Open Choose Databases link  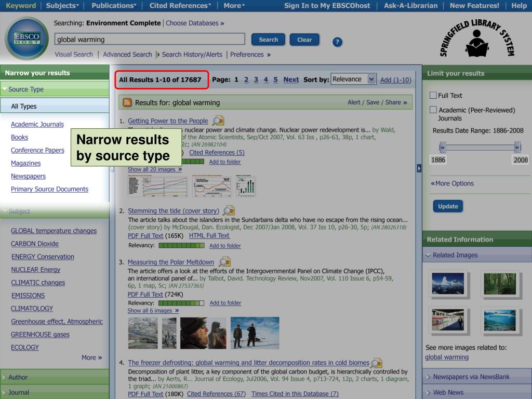pyautogui.click(x=195, y=23)
